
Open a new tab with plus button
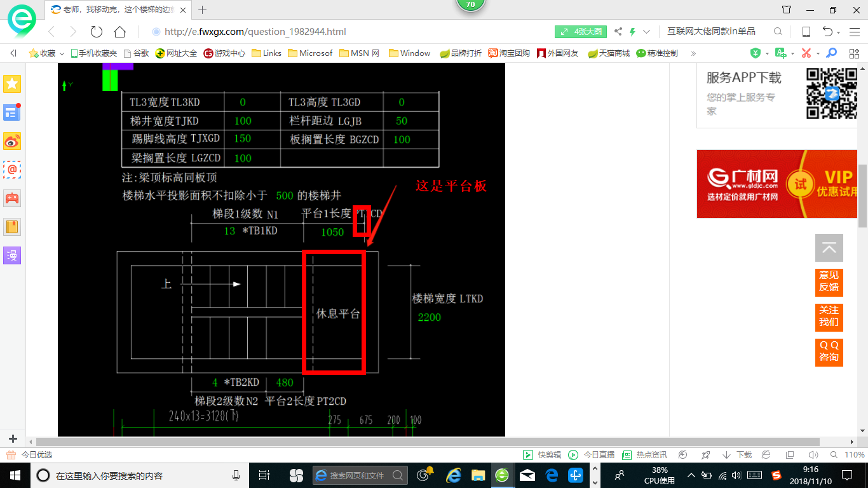(x=203, y=10)
